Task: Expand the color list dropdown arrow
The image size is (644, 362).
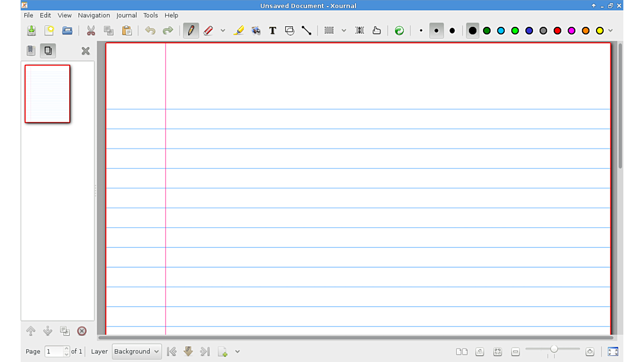Action: [x=610, y=30]
